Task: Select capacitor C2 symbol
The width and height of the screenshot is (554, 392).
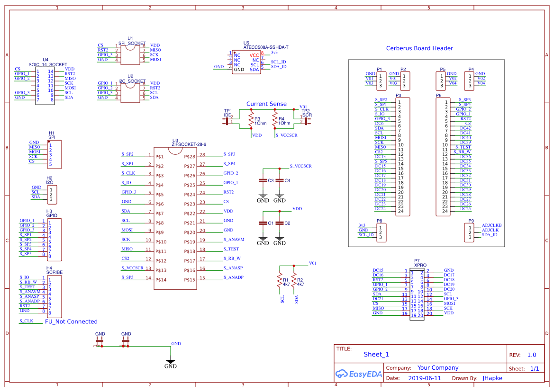Action: pyautogui.click(x=280, y=223)
